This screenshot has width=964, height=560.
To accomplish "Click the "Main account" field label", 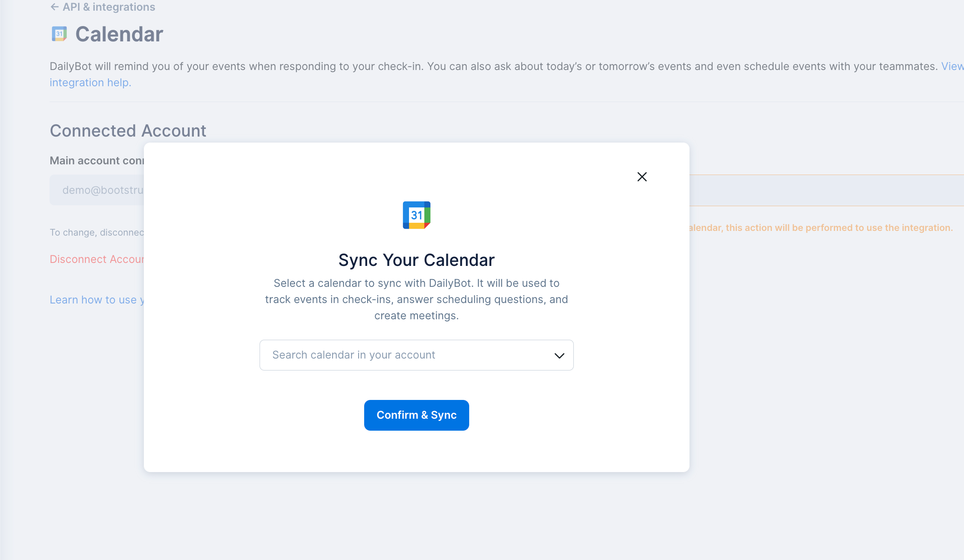I will (x=97, y=160).
